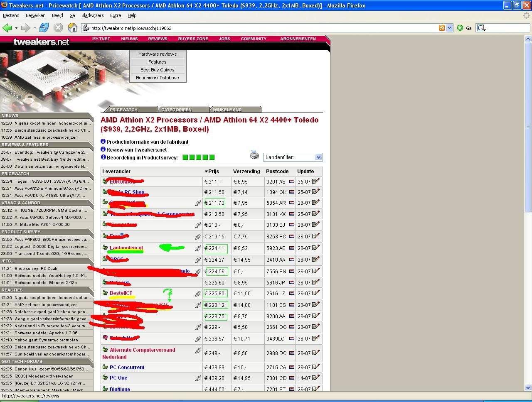Open the sidebar news item AMD zet mes in processorprijzen at 10:39
Viewport: 532px width, 402px height.
click(46, 137)
